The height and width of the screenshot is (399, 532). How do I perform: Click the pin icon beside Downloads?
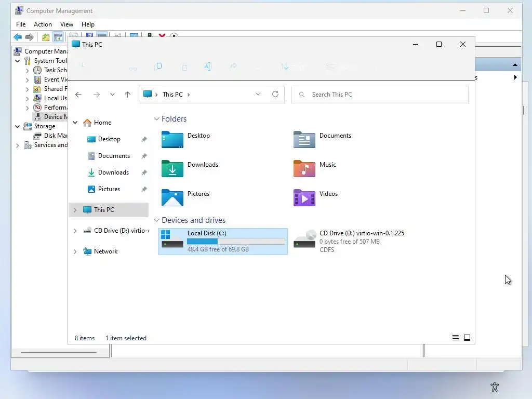pyautogui.click(x=144, y=172)
